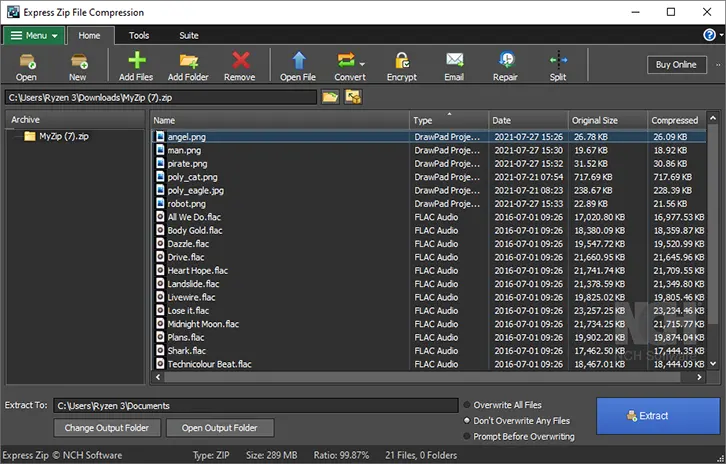Click the audio icon next to All We Do.flac

tap(160, 217)
